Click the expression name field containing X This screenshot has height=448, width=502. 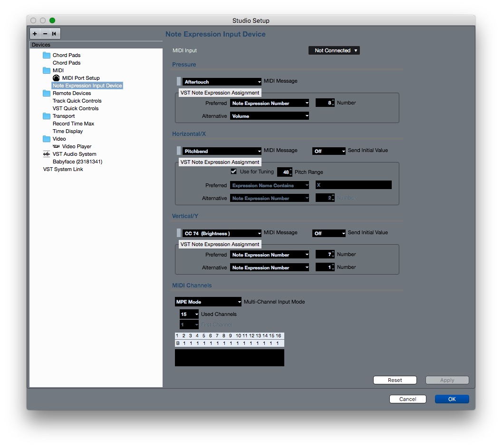point(354,185)
